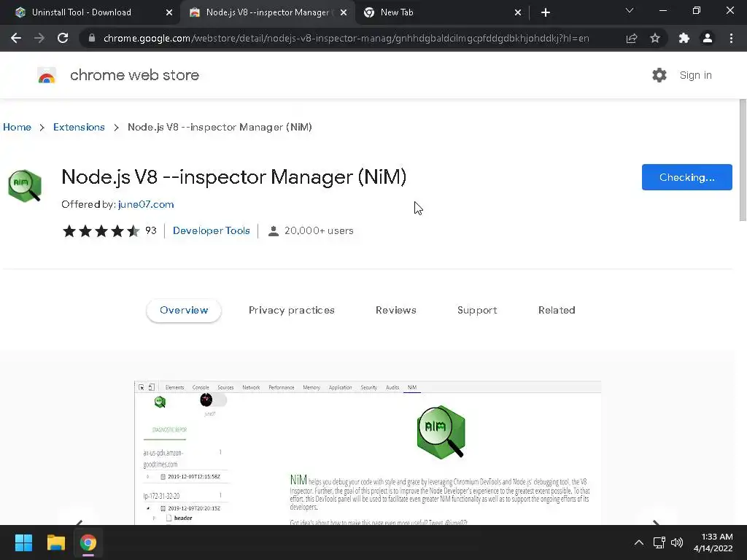Open the Developer Tools category link
747x560 pixels.
(x=212, y=230)
